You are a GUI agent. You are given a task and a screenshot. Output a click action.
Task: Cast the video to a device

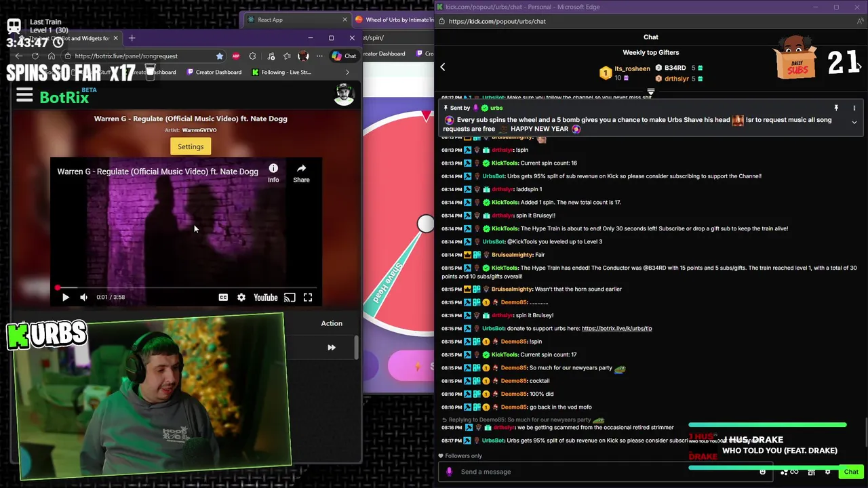tap(290, 297)
